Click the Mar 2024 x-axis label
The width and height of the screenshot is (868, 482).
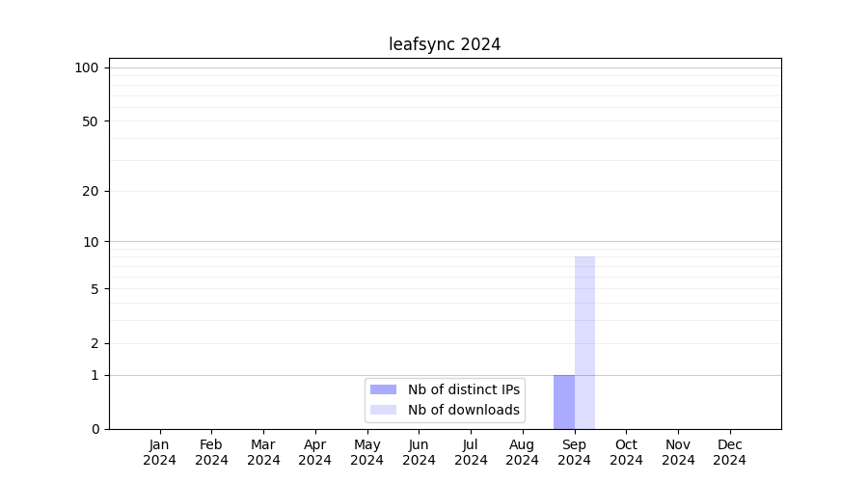click(263, 452)
